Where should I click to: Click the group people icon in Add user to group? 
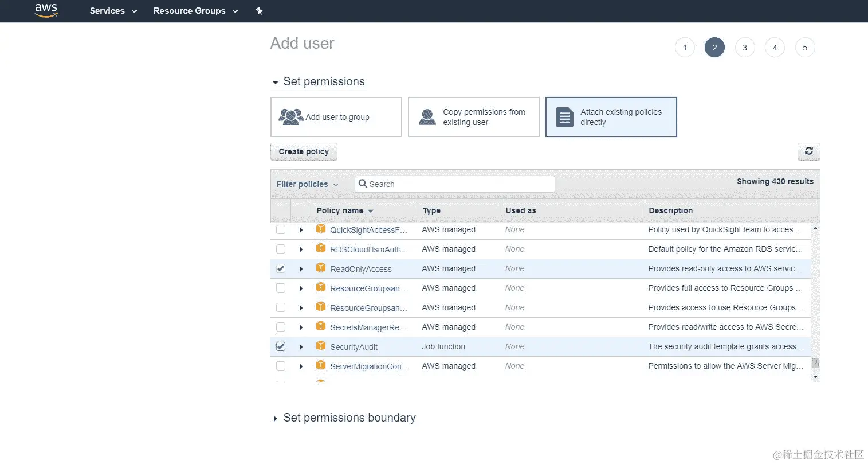tap(290, 117)
